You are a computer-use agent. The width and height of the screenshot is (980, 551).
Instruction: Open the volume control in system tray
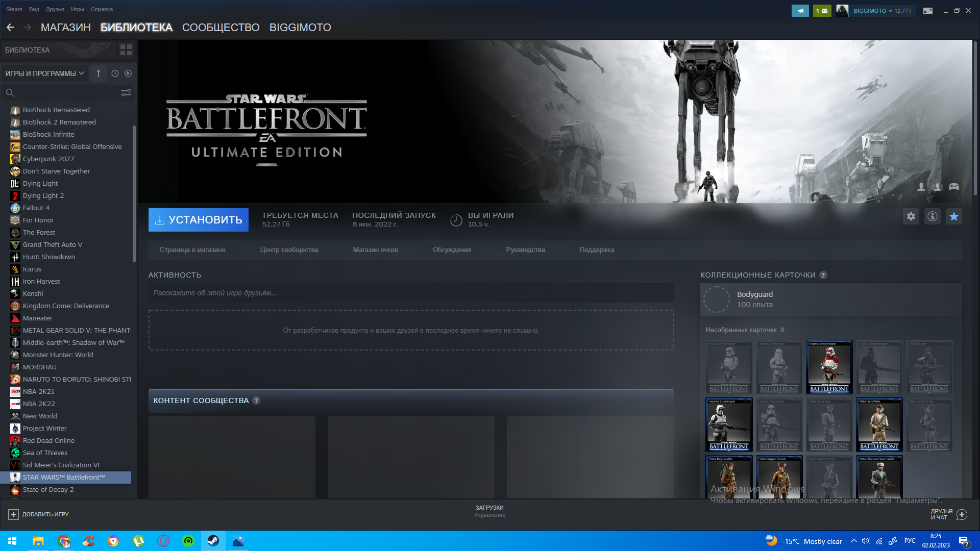(866, 541)
